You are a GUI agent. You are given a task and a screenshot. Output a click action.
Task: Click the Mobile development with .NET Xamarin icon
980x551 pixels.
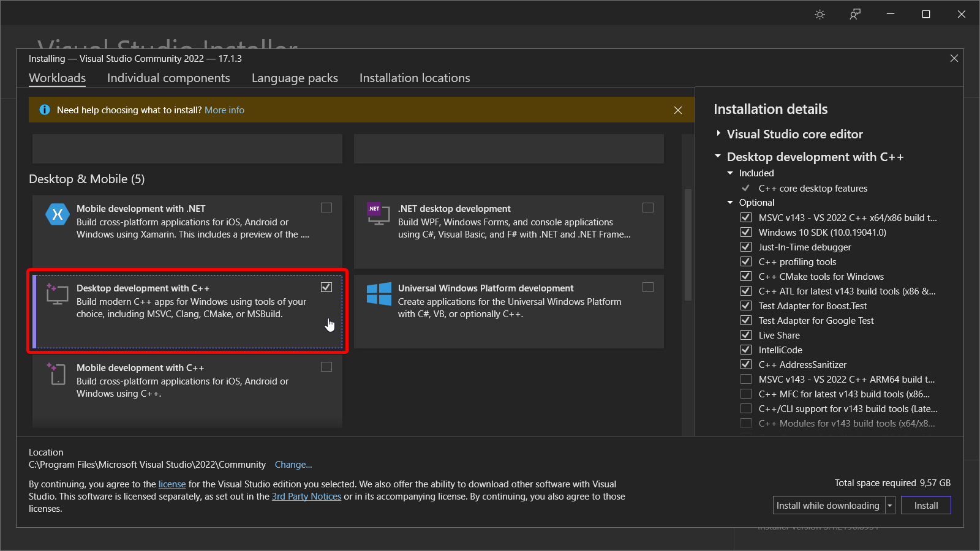(x=58, y=214)
